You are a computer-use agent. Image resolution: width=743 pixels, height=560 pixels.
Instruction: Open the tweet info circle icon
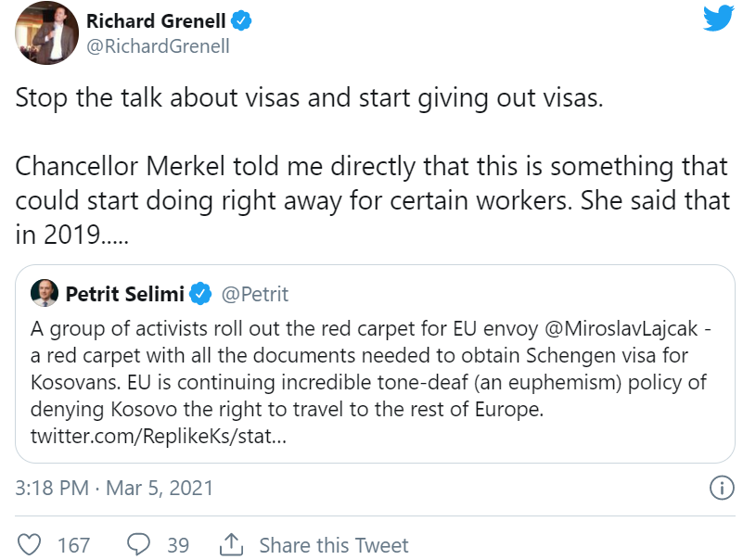pos(721,488)
